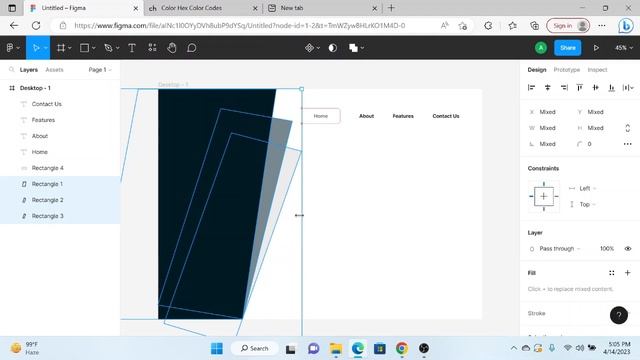Select the About text layer

click(x=40, y=136)
